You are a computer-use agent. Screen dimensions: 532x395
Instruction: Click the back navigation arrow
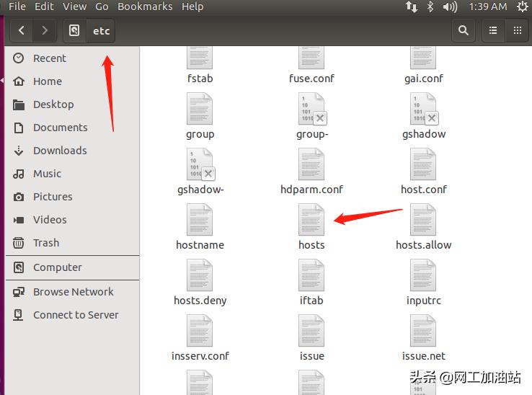coord(22,30)
